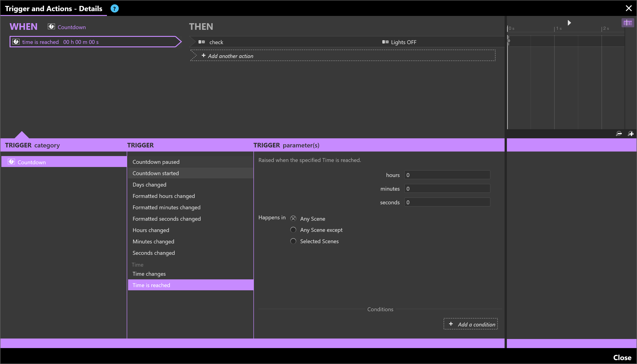Choose the Formatted seconds changed trigger
The width and height of the screenshot is (637, 364).
191,219
